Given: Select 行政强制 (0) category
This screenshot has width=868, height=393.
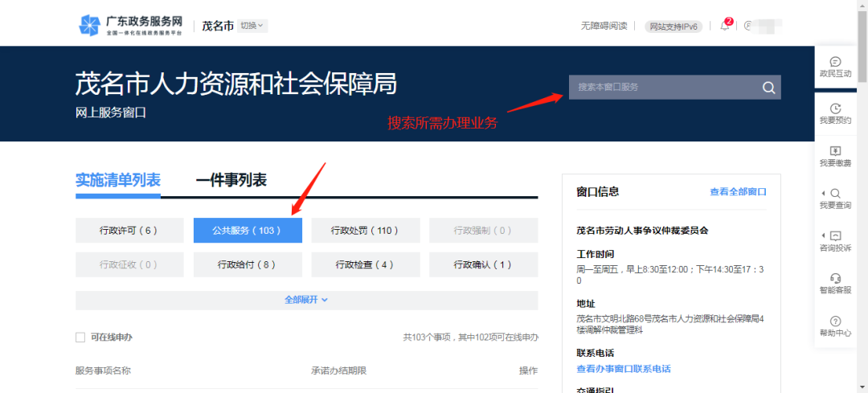Looking at the screenshot, I should tap(483, 231).
